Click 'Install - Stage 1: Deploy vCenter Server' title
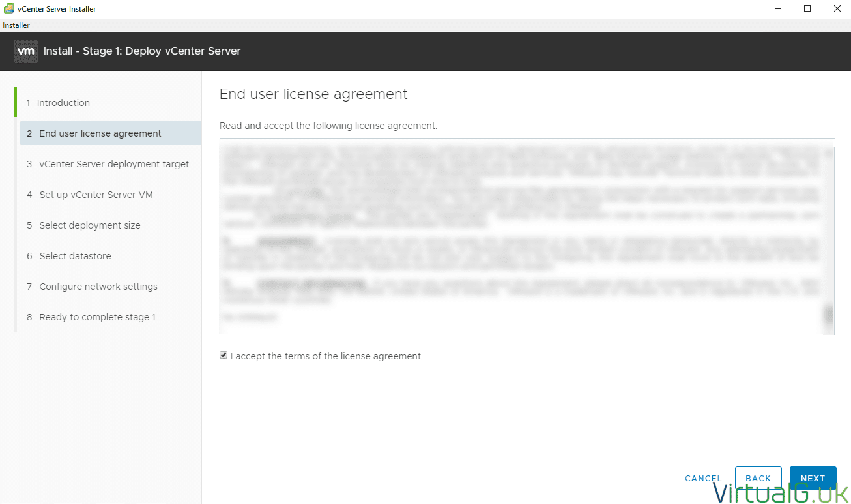Screen dimensions: 851x504 click(x=142, y=51)
